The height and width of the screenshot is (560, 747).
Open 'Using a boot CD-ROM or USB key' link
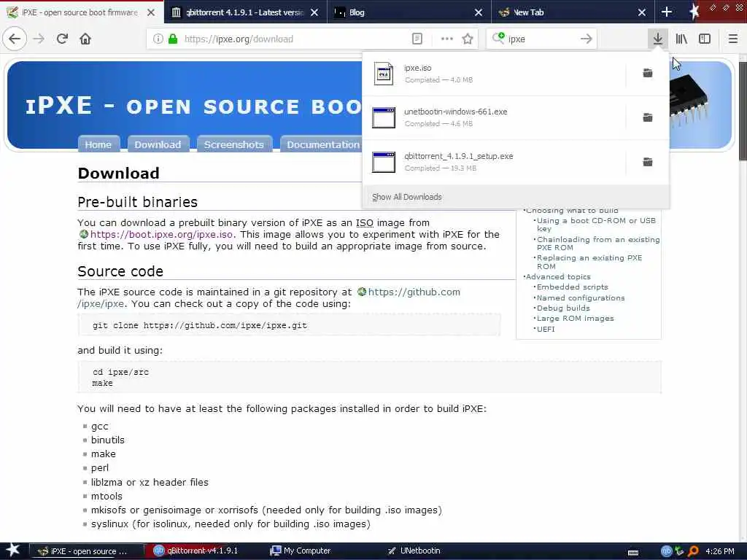(x=596, y=225)
